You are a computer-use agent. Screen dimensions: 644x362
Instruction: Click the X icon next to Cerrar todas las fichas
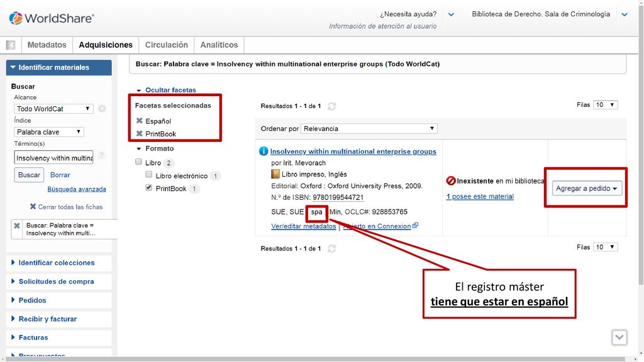click(x=33, y=206)
